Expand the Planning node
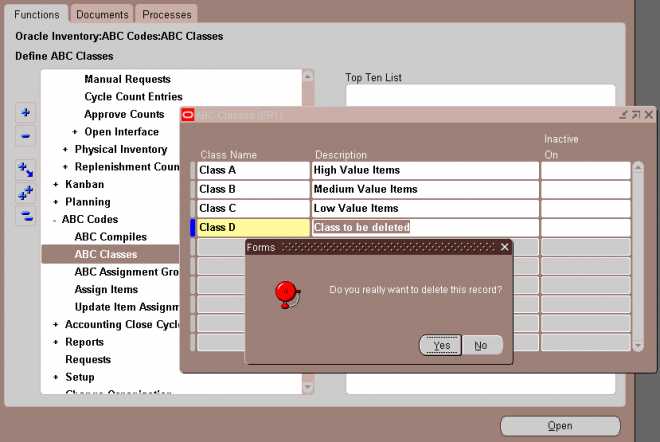Viewport: 660px width, 442px height. [55, 202]
